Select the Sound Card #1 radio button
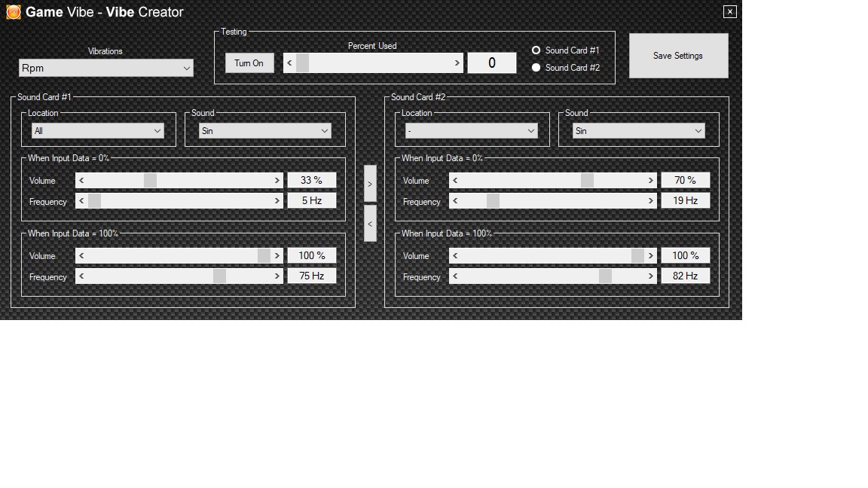 coord(536,50)
